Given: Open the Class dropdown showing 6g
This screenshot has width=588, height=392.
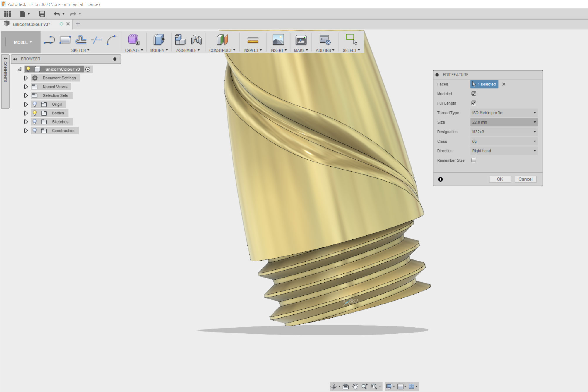Looking at the screenshot, I should 504,141.
